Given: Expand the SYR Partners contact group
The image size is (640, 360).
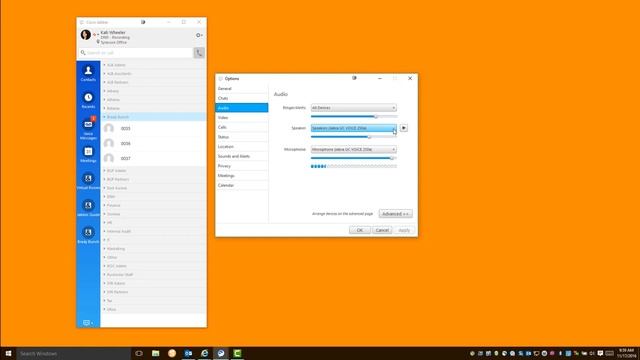Looking at the screenshot, I should point(153,292).
